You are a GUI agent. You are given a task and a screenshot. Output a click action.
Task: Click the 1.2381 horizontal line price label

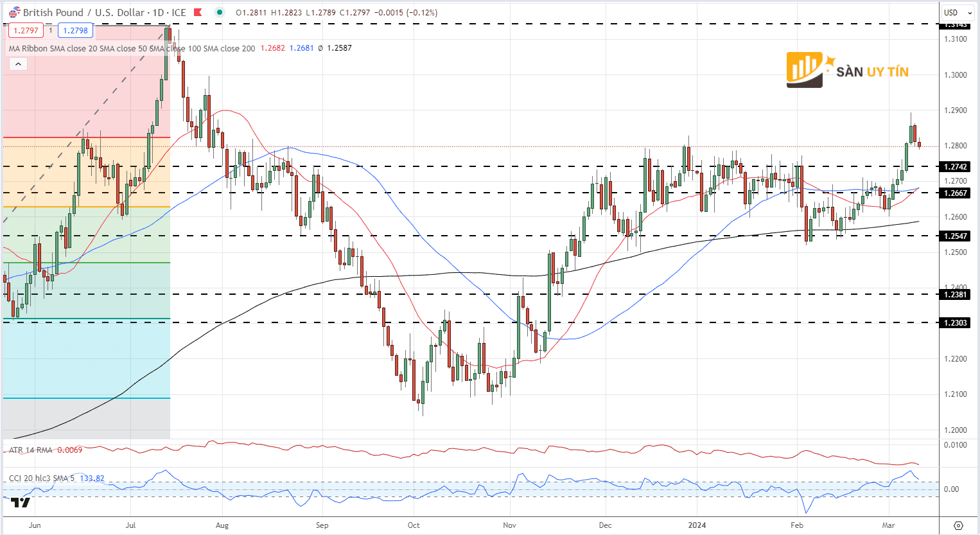point(954,295)
